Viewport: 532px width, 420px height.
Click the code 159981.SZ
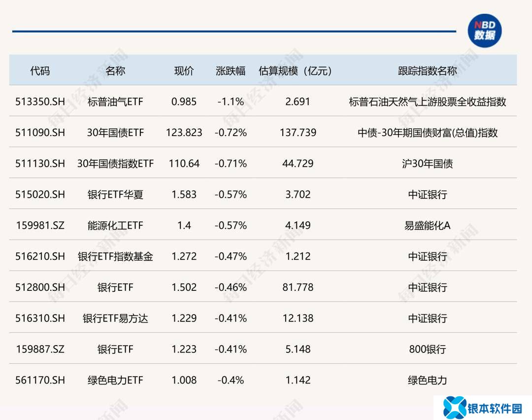click(40, 225)
